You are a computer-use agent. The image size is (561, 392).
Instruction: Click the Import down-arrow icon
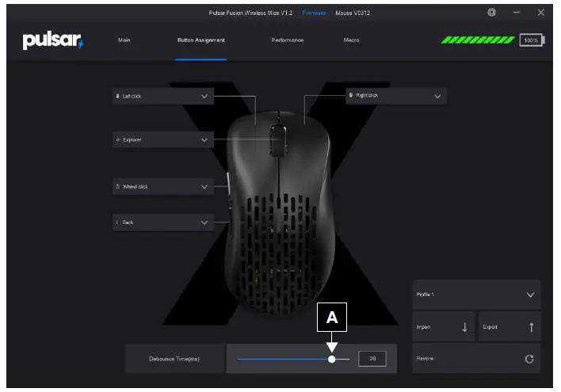464,327
